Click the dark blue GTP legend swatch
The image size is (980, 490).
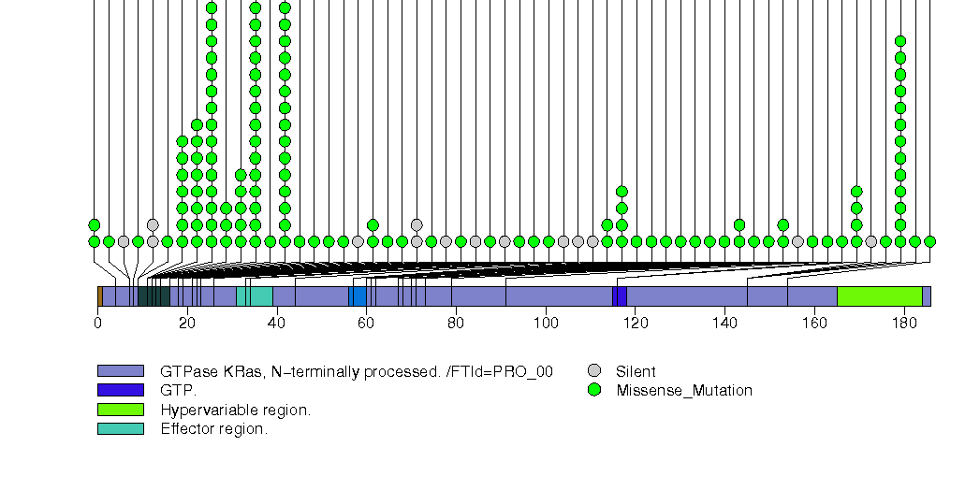[x=121, y=390]
